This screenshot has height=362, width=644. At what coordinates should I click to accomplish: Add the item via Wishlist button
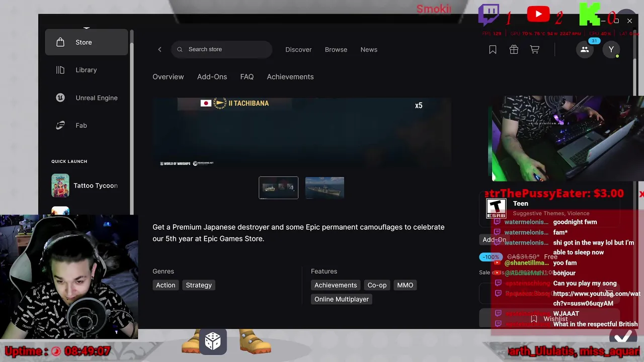pos(549,319)
